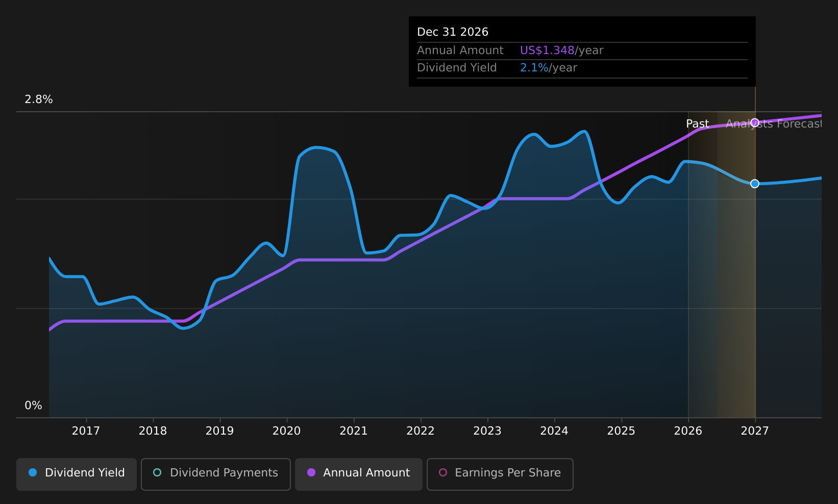Click the 2.8% y-axis label
838x504 pixels.
39,99
